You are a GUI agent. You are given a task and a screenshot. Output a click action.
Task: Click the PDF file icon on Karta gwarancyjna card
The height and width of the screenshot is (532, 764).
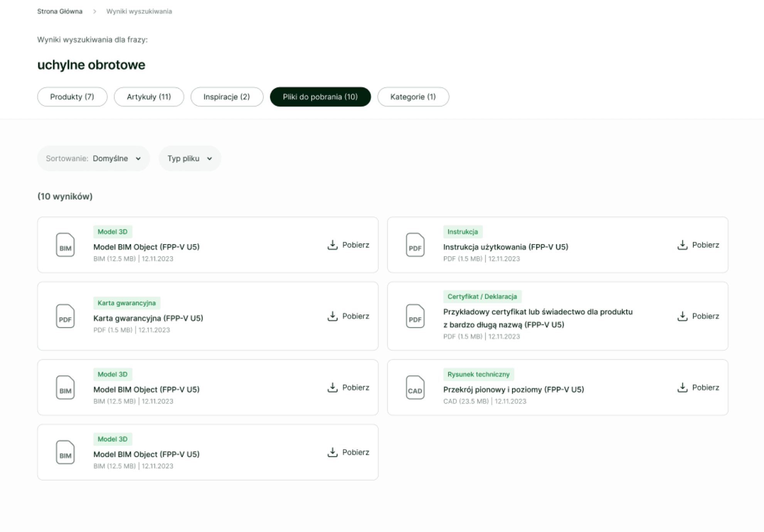coord(65,316)
